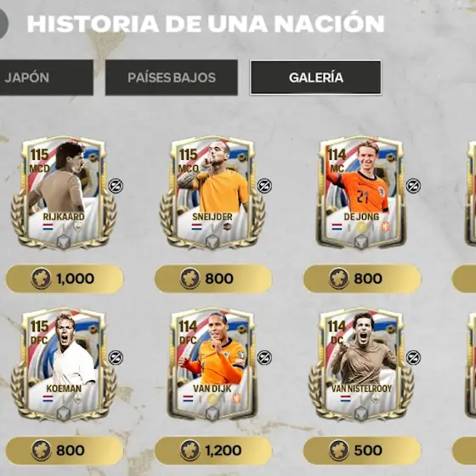
Task: Switch to the Japón tab
Action: tap(47, 77)
